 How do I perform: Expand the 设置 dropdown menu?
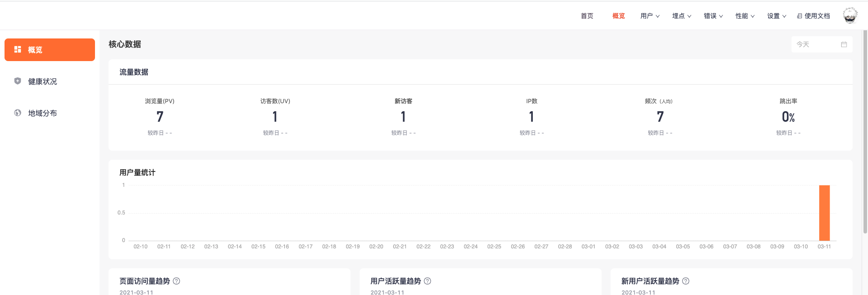[777, 16]
